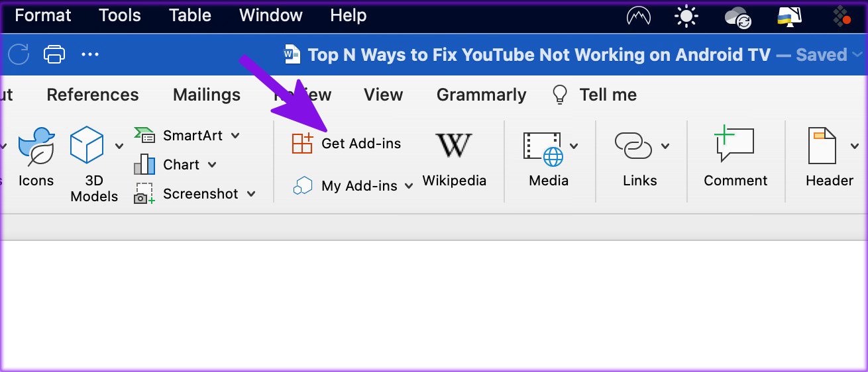The width and height of the screenshot is (868, 372).
Task: Click the Links chain icon
Action: point(633,146)
